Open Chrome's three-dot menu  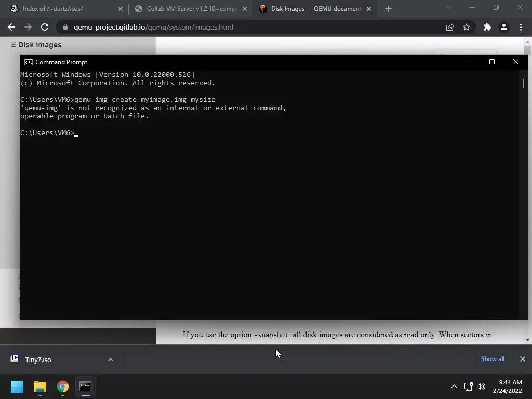521,27
